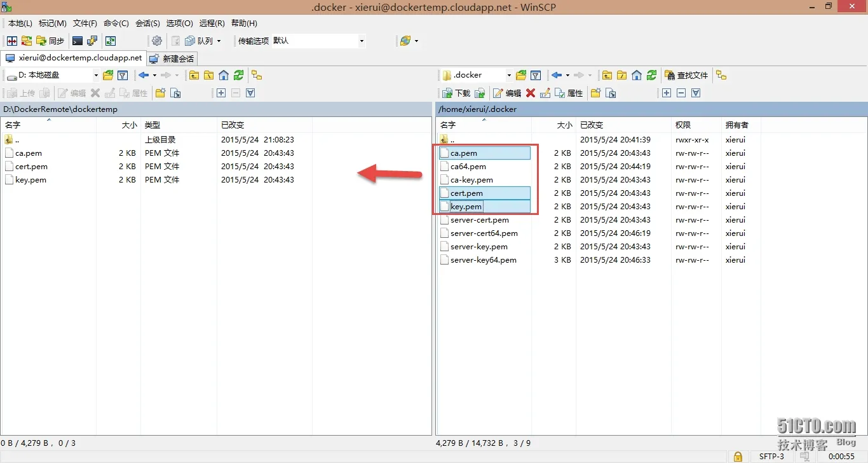Open the 会话(S) menu

point(147,23)
